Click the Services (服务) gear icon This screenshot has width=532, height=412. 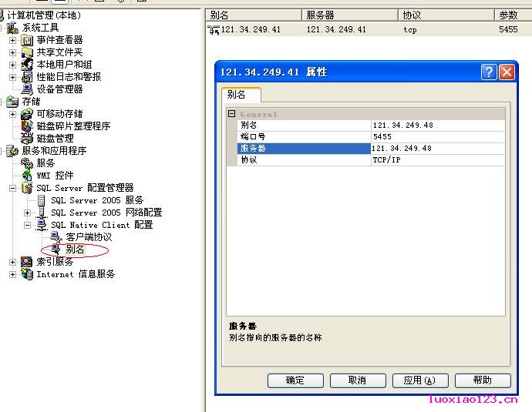[x=27, y=163]
